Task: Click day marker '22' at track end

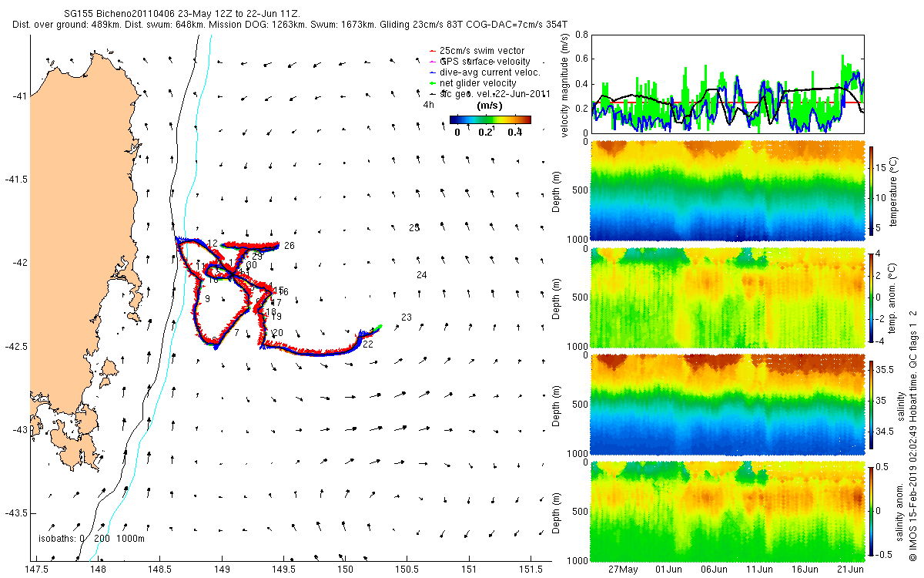Action: coord(368,344)
